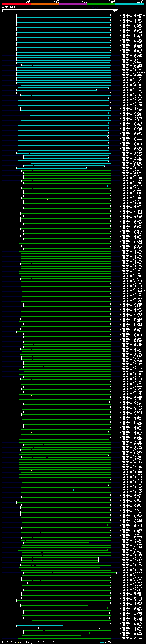Select hit label UniRef100_B7ZZQ0

coord(131,625)
